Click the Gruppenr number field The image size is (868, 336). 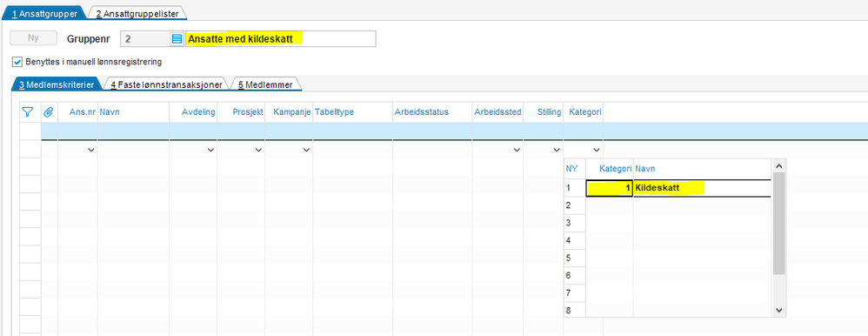145,39
